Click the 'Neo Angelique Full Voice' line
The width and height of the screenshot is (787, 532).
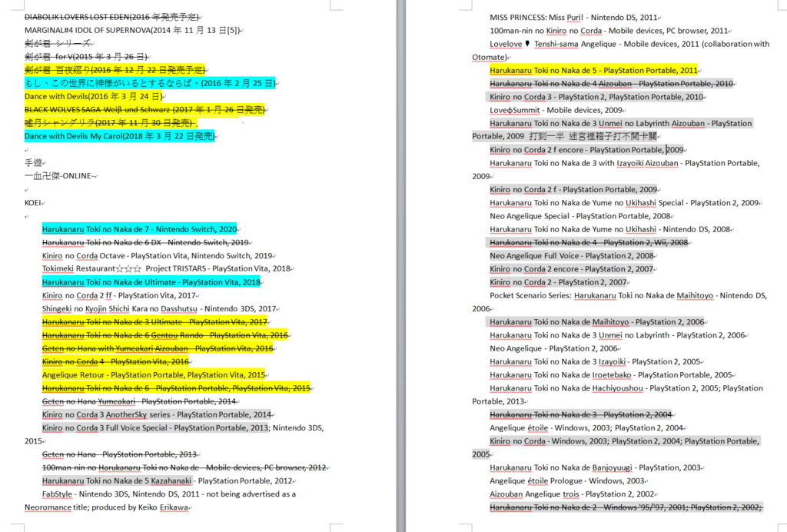coord(572,255)
